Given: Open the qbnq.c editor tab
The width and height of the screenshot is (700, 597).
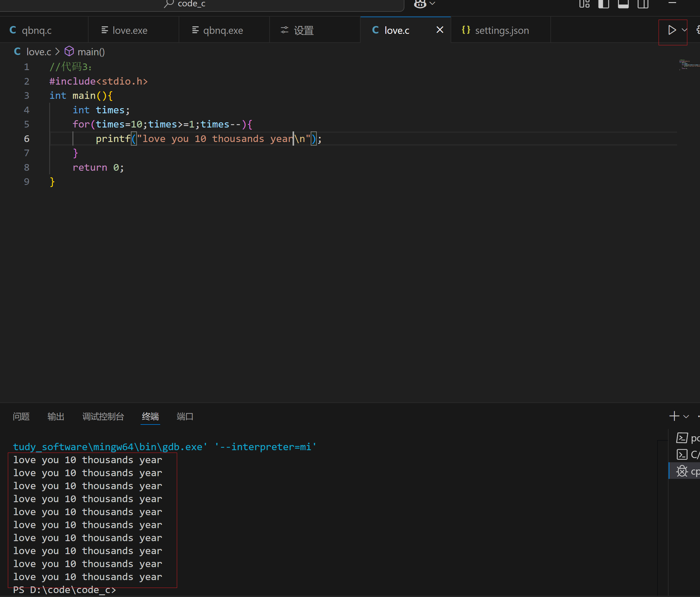Looking at the screenshot, I should point(37,31).
